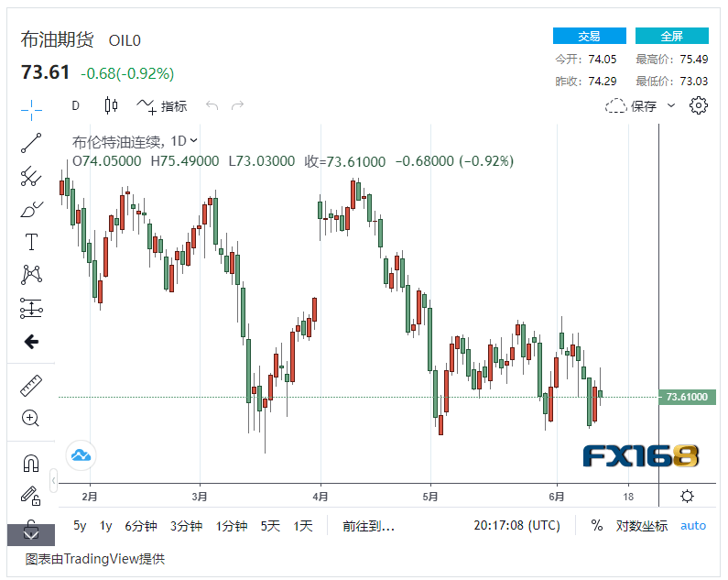This screenshot has width=728, height=580.
Task: Click the 交易 trade button
Action: tap(589, 36)
